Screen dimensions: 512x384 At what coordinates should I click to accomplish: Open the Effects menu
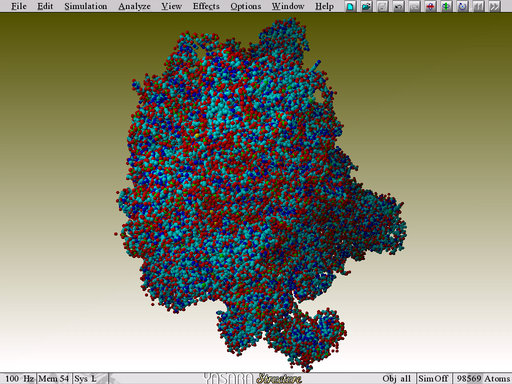tap(206, 6)
